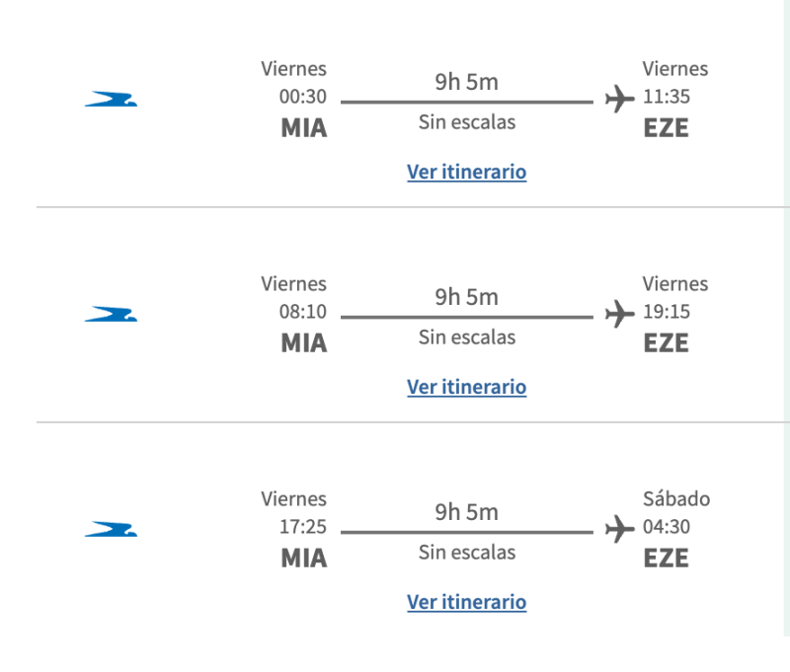Click the plane icon beside the 19:15 arrival
Image resolution: width=790 pixels, height=672 pixels.
pos(619,314)
